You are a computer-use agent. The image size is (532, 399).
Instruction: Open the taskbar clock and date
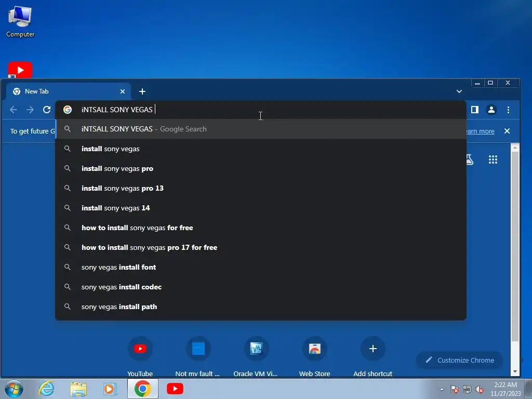pos(506,389)
